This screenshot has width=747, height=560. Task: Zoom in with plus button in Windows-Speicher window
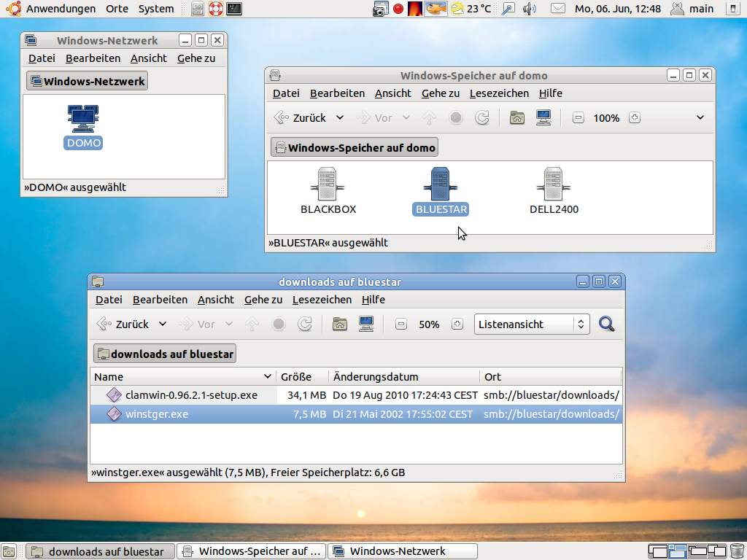(635, 118)
